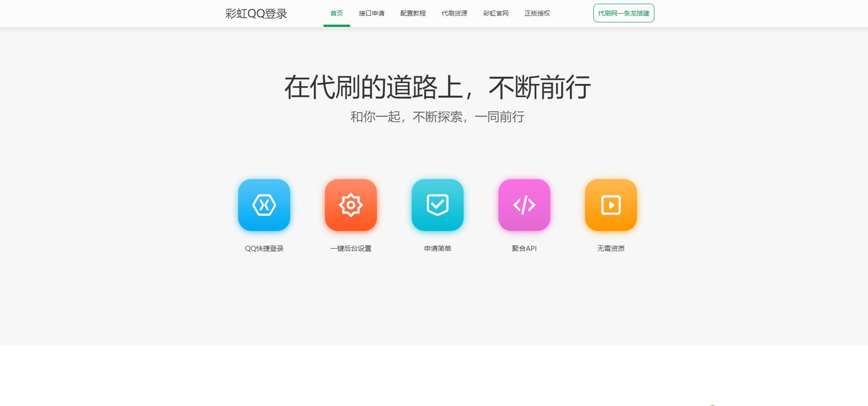Image resolution: width=868 pixels, height=406 pixels.
Task: Click the teal checkmark icon
Action: [x=438, y=205]
